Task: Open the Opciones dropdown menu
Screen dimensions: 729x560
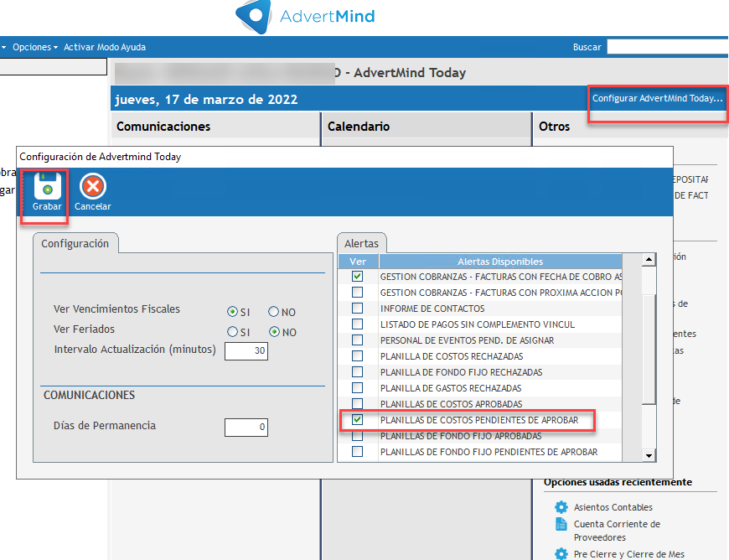Action: tap(35, 47)
